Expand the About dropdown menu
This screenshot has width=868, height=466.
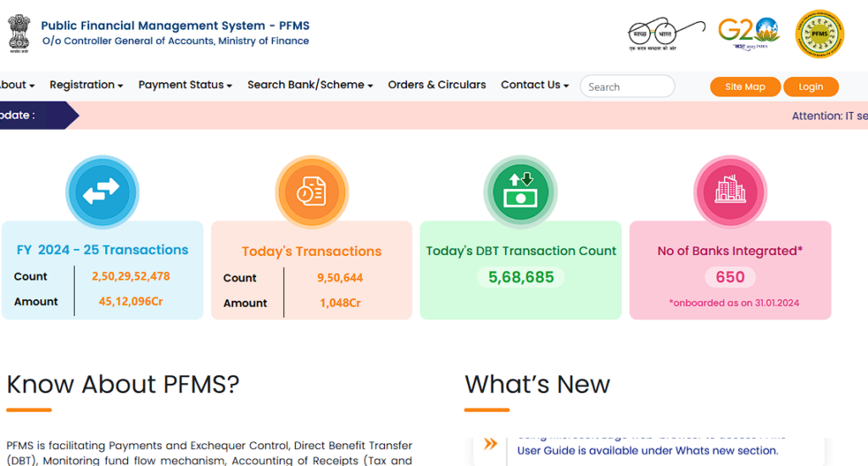17,86
